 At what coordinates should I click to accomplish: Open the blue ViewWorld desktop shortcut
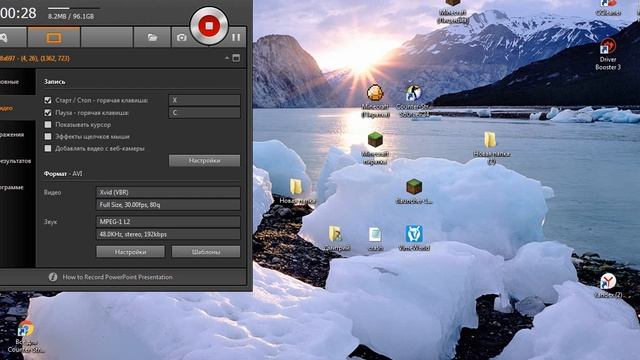414,238
